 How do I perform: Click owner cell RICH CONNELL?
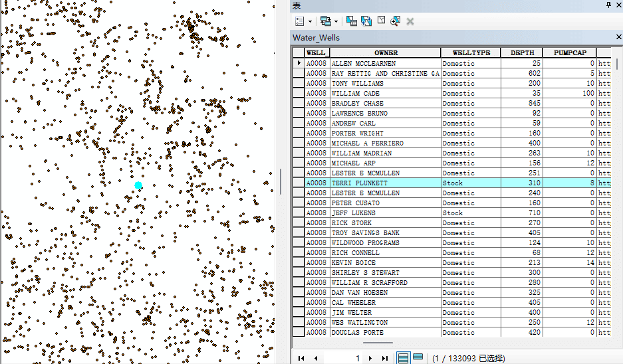coord(386,252)
